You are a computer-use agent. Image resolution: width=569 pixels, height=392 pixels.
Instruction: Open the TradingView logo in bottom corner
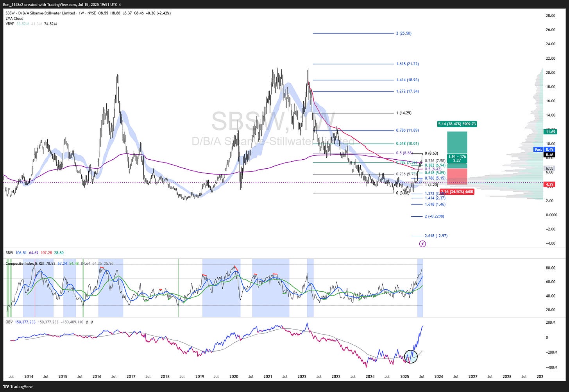point(19,387)
